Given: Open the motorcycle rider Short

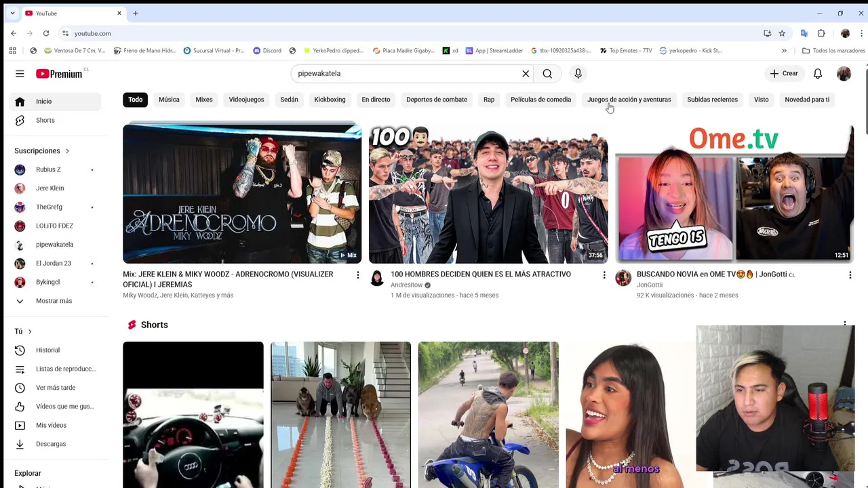Looking at the screenshot, I should tap(488, 415).
